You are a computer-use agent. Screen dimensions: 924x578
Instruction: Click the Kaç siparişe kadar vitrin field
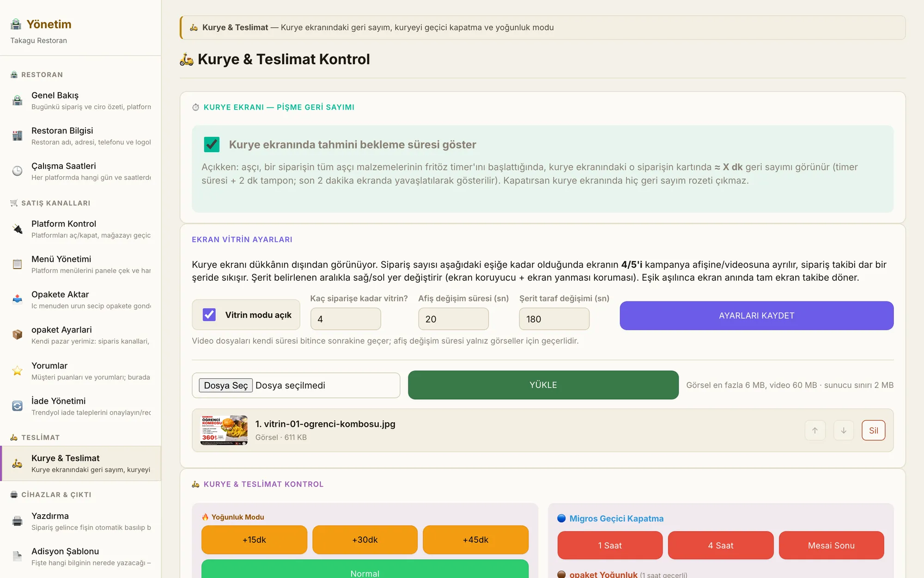pos(346,319)
